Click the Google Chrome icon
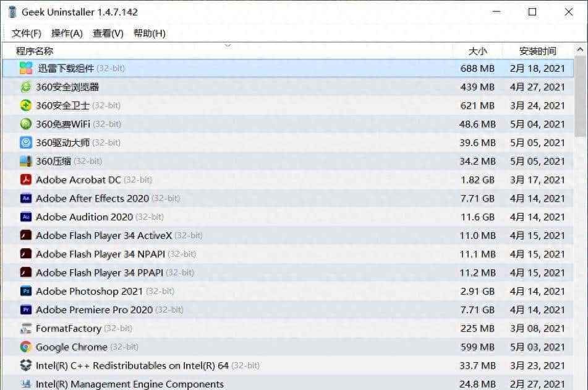The width and height of the screenshot is (588, 390). coord(26,347)
